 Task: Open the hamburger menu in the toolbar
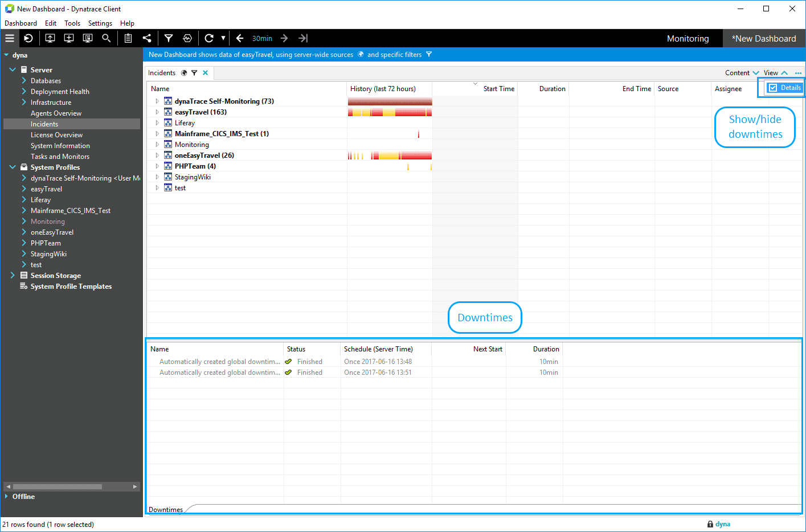(x=10, y=38)
